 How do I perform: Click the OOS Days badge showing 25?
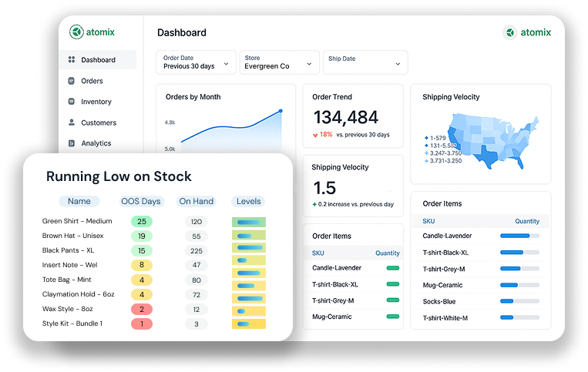[141, 221]
